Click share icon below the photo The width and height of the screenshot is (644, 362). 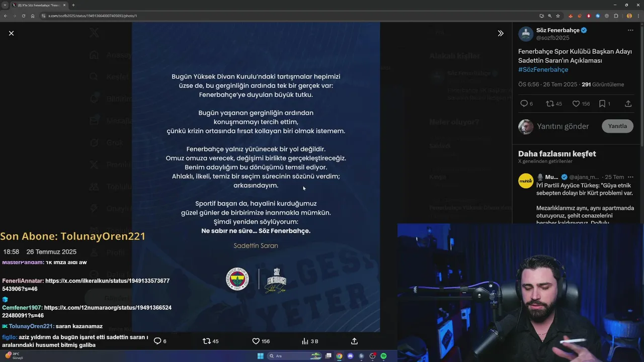coord(354,341)
